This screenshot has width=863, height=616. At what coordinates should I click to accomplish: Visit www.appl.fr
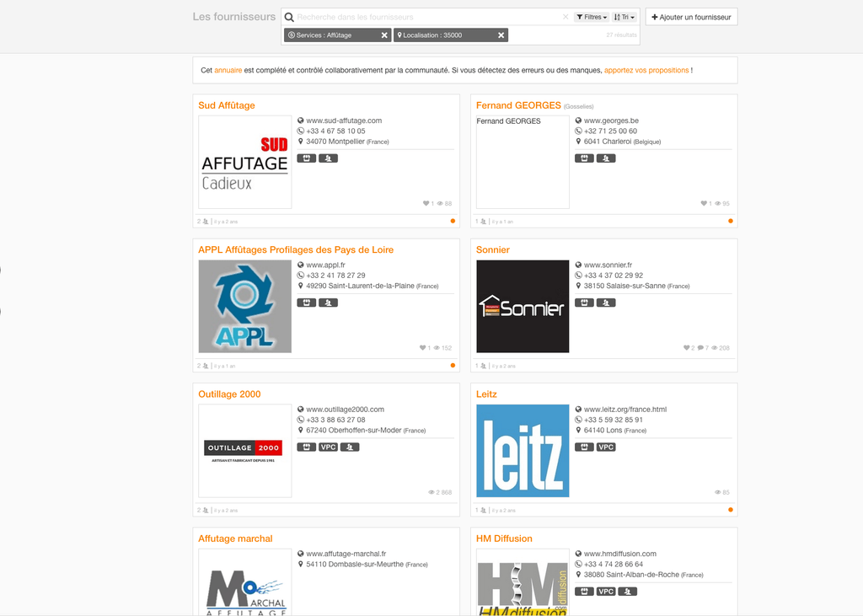(x=326, y=265)
